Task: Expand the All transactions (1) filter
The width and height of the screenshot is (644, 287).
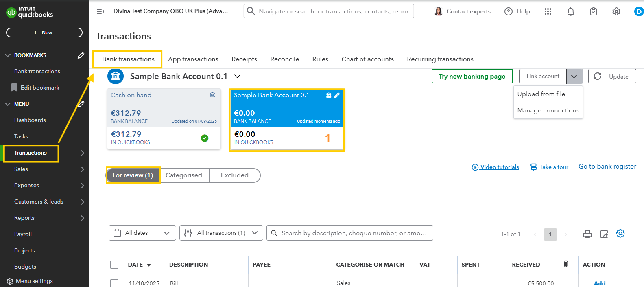Action: click(x=221, y=233)
